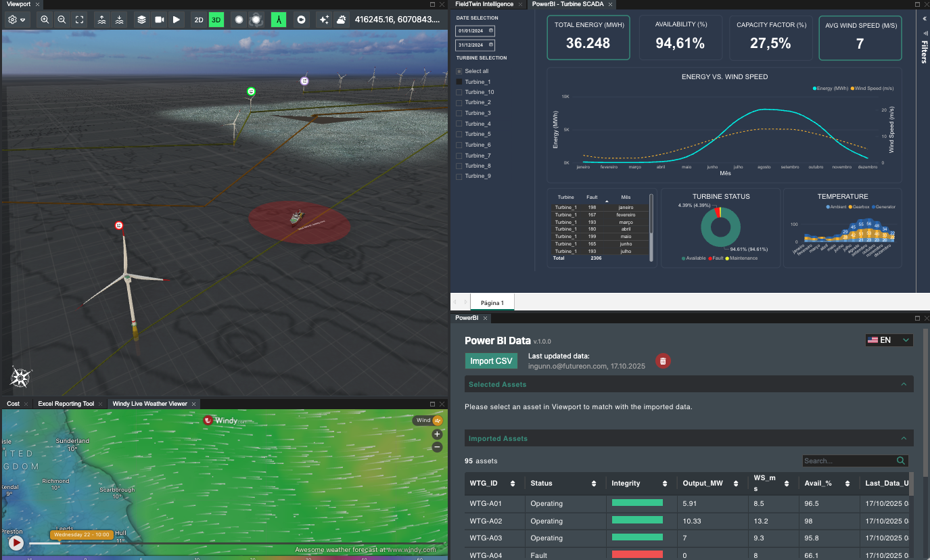The image size is (930, 560).
Task: Click the weather cloud icon in Viewport toolbar
Action: [342, 20]
